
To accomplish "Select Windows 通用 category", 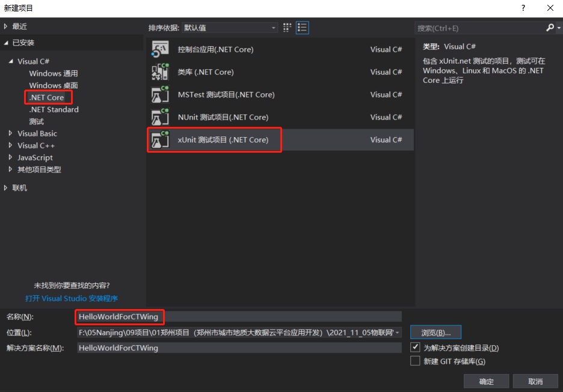I will point(54,73).
